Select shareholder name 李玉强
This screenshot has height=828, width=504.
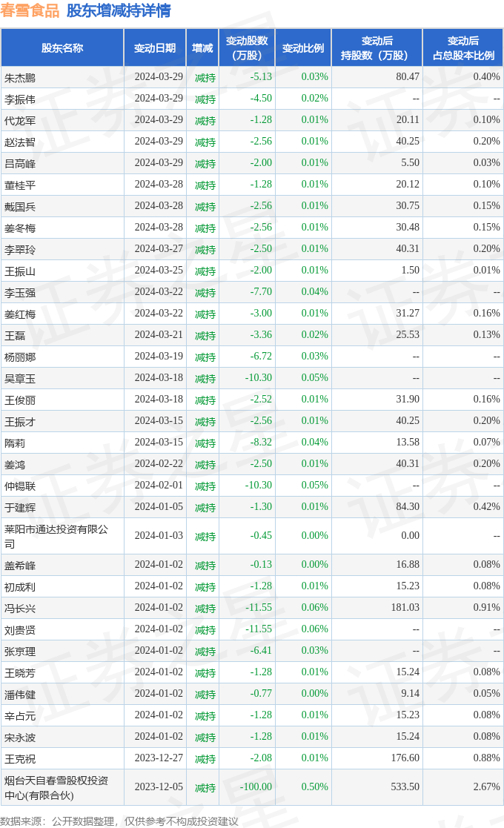20,293
